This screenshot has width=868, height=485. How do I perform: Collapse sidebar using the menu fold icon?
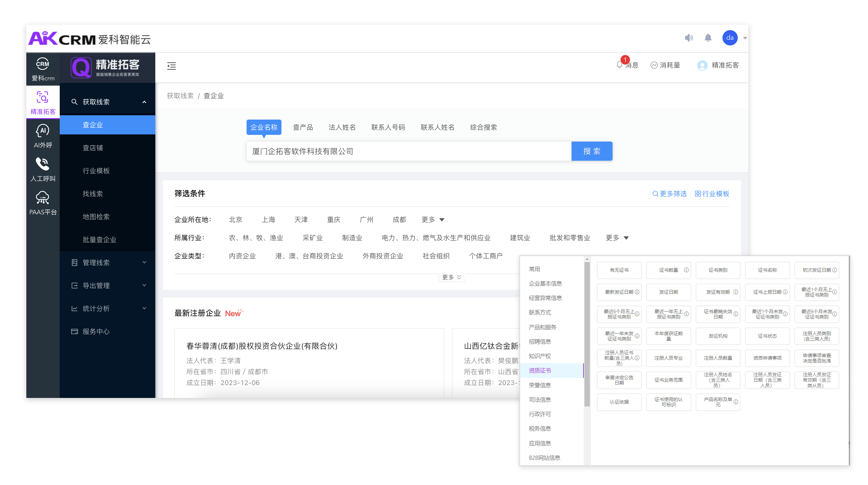(172, 66)
